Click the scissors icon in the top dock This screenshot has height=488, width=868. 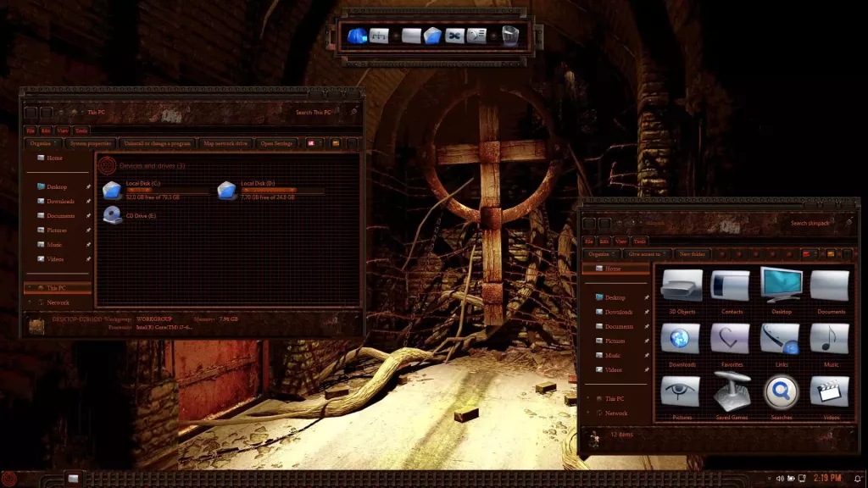coord(456,34)
